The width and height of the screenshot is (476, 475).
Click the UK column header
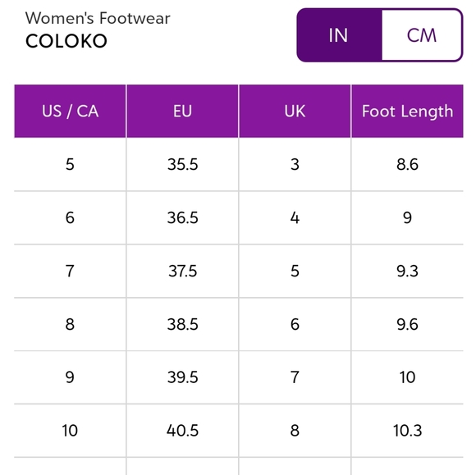click(295, 111)
